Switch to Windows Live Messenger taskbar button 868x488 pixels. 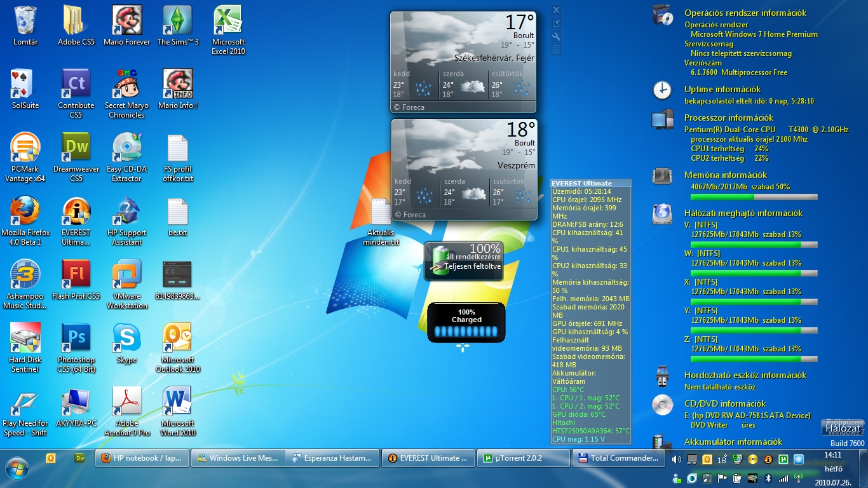coord(237,457)
